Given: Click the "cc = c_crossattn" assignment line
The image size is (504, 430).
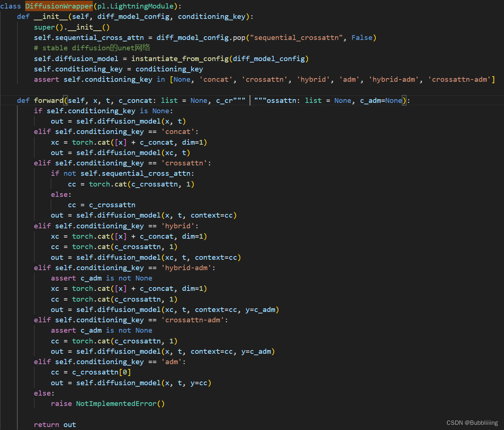Looking at the screenshot, I should (102, 205).
